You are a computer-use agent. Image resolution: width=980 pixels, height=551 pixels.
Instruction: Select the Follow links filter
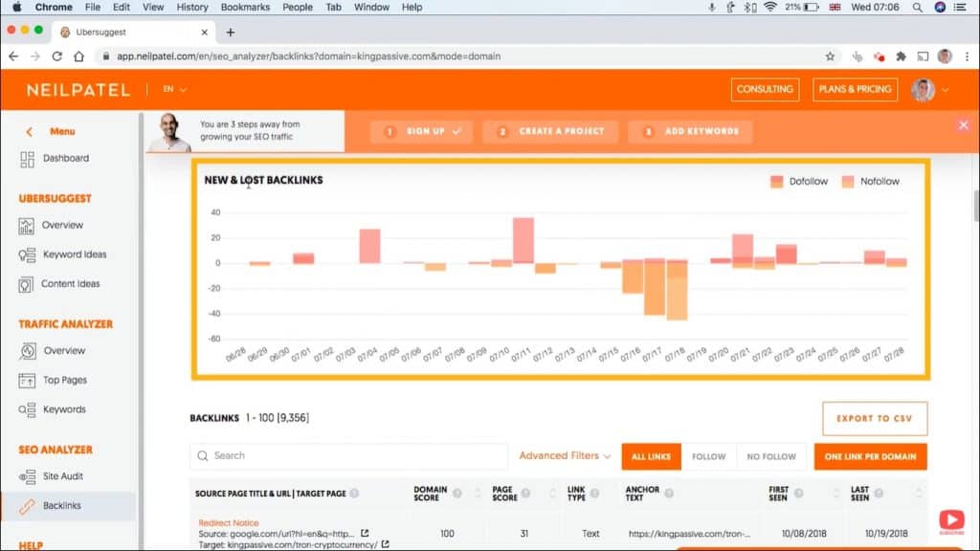click(709, 456)
